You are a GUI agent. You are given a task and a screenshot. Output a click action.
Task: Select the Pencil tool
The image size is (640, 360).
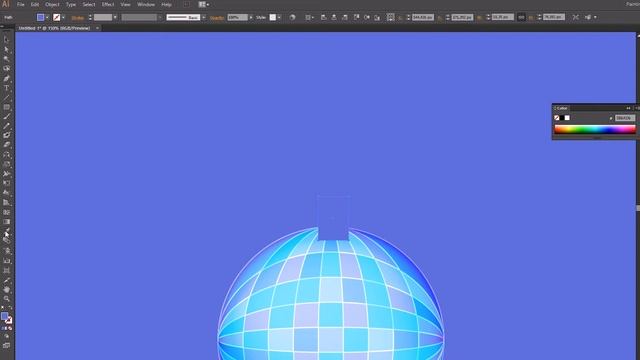click(6, 126)
